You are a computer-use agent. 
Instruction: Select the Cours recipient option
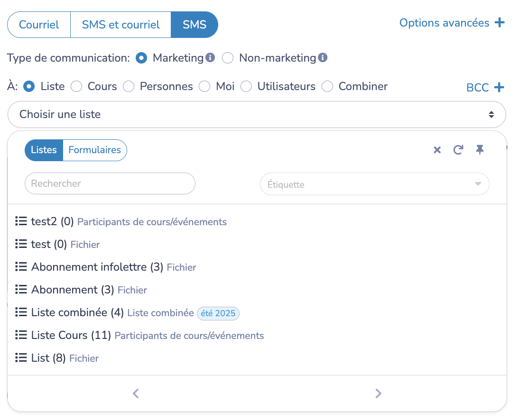click(76, 86)
